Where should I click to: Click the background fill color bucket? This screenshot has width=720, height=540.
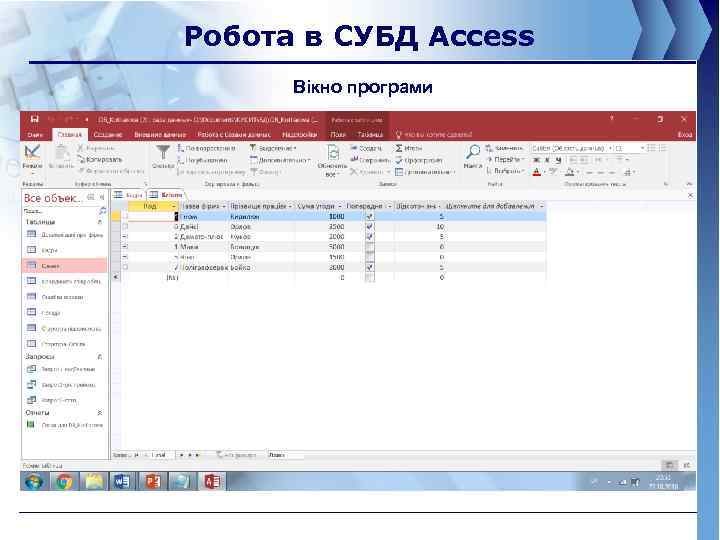[569, 172]
